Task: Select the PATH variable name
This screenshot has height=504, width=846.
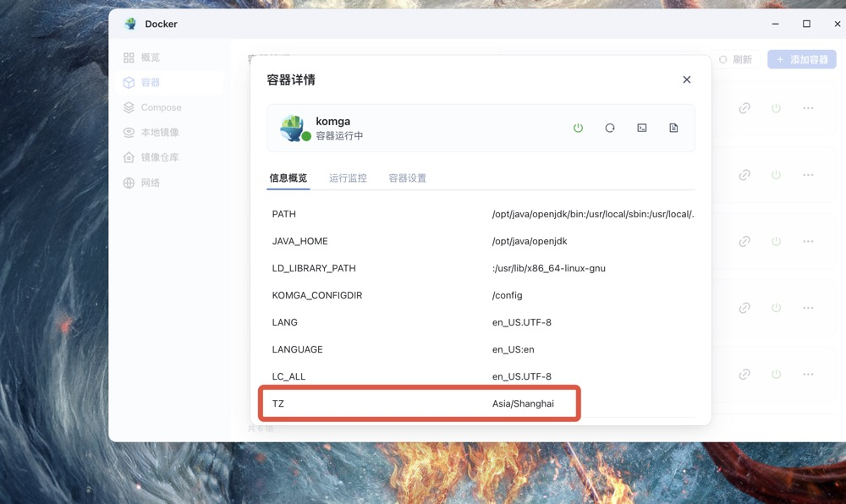Action: click(x=283, y=214)
